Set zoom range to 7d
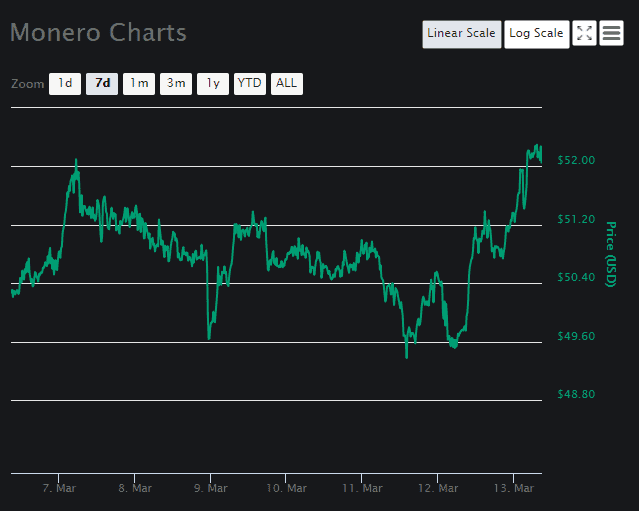The height and width of the screenshot is (511, 639). [x=102, y=84]
